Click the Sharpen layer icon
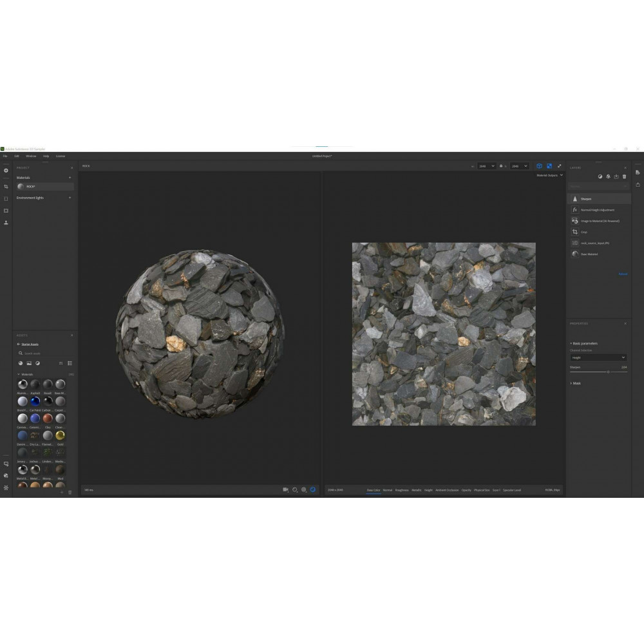 [575, 199]
